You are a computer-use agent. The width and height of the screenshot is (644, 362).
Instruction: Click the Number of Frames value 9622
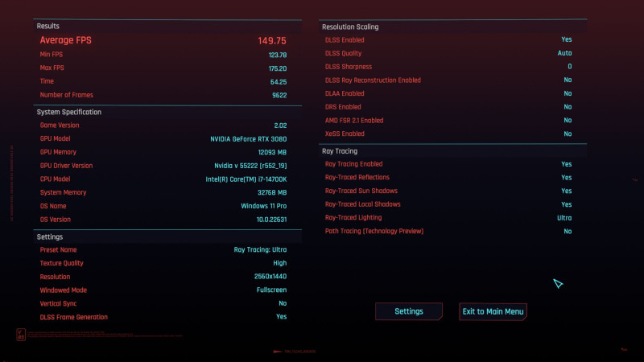[x=279, y=95]
